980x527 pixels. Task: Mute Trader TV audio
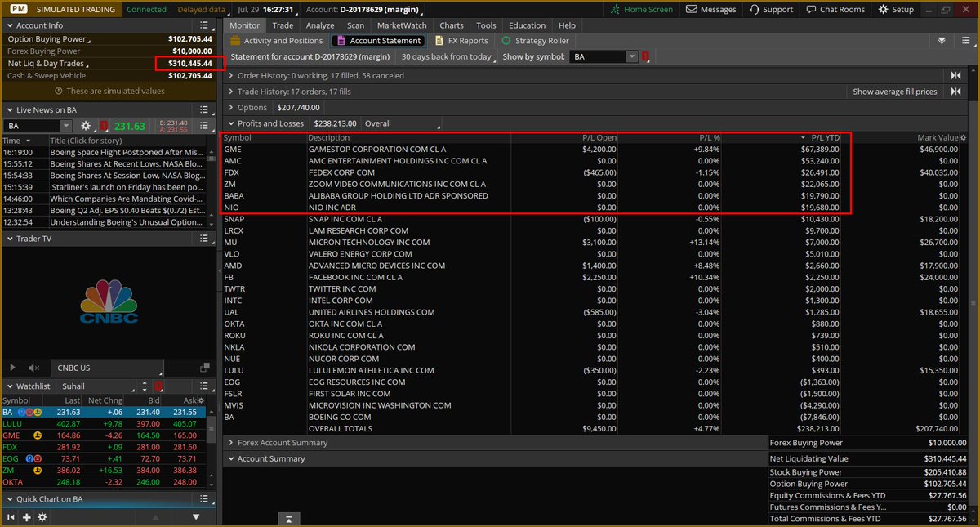click(33, 368)
